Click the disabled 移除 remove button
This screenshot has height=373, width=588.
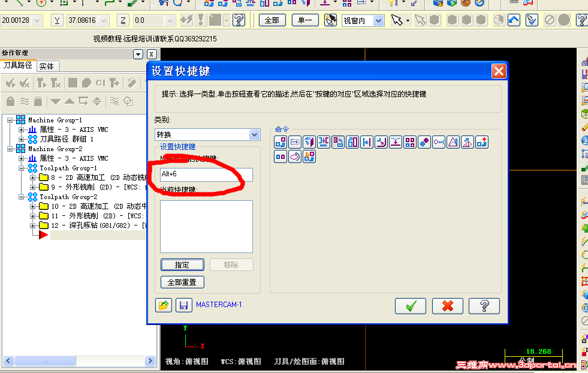click(x=231, y=265)
